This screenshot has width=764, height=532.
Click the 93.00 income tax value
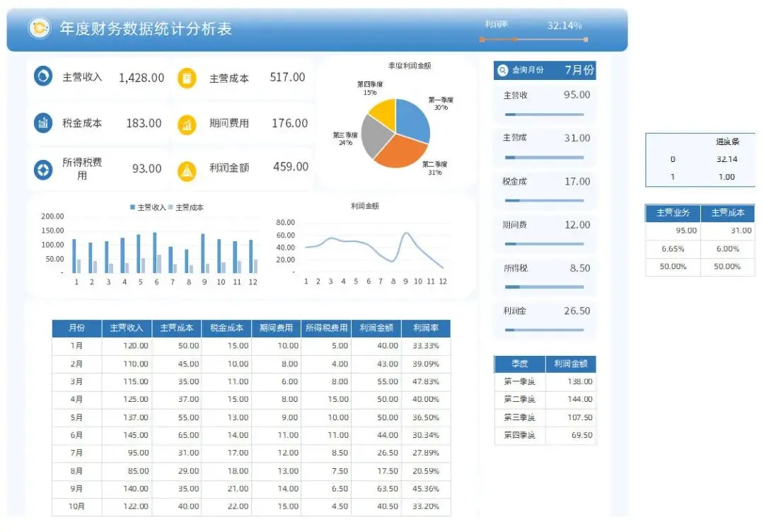click(x=146, y=168)
